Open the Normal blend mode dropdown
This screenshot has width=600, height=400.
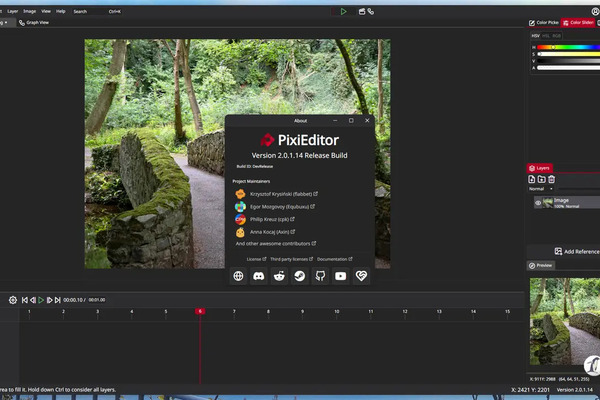pyautogui.click(x=541, y=189)
